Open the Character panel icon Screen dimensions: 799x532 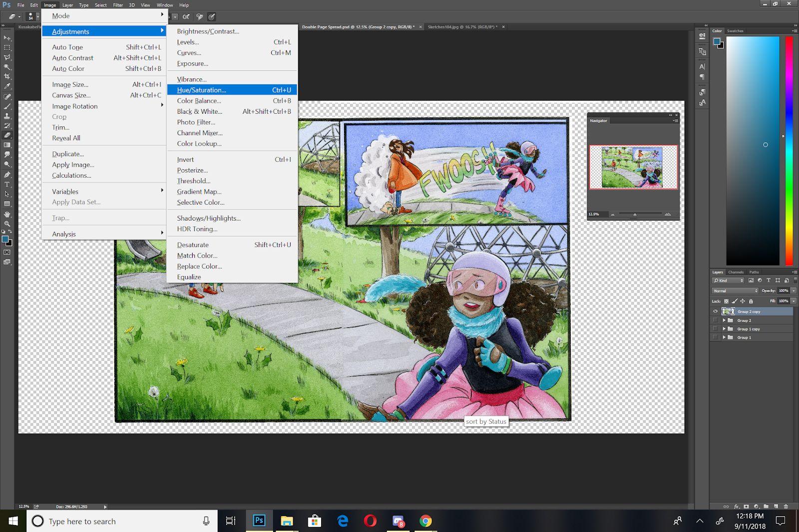[x=702, y=66]
